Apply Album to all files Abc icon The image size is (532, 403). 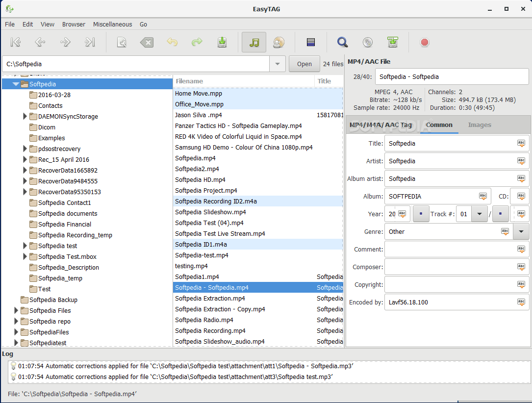pos(483,196)
